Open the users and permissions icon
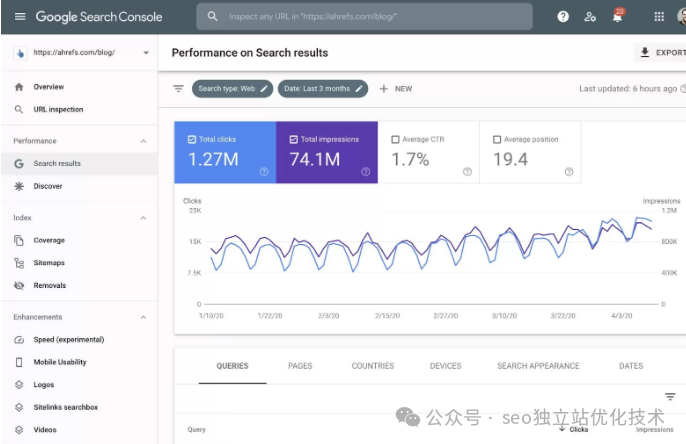 click(590, 17)
